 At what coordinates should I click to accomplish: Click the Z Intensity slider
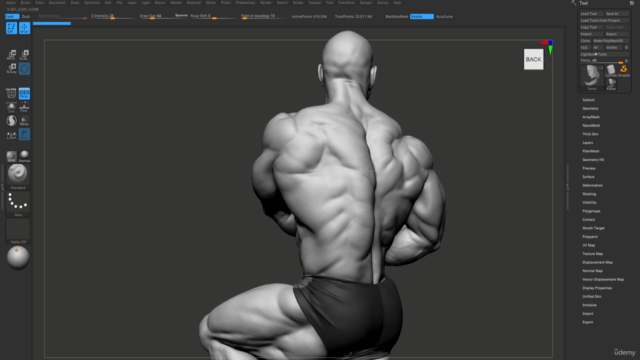click(112, 16)
